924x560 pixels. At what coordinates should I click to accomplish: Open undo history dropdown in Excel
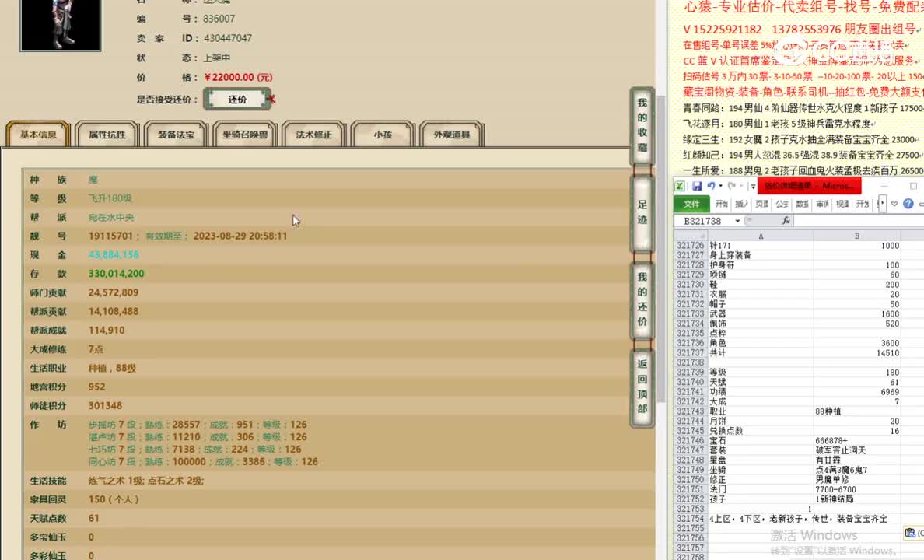click(x=721, y=186)
